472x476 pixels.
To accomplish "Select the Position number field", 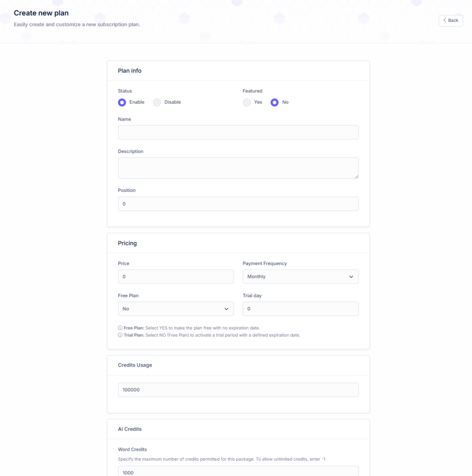I will [x=238, y=204].
